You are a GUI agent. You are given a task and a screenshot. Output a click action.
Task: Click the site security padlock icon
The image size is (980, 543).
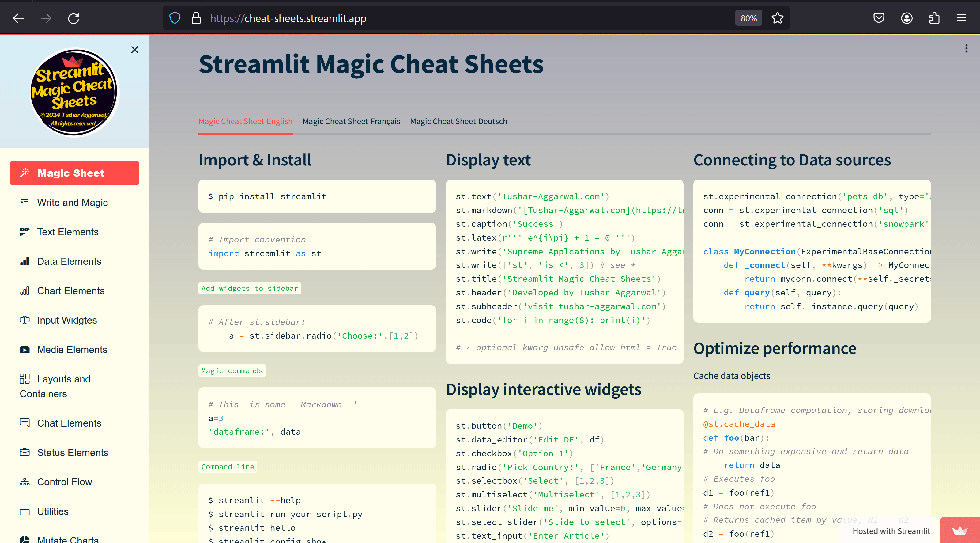coord(196,18)
